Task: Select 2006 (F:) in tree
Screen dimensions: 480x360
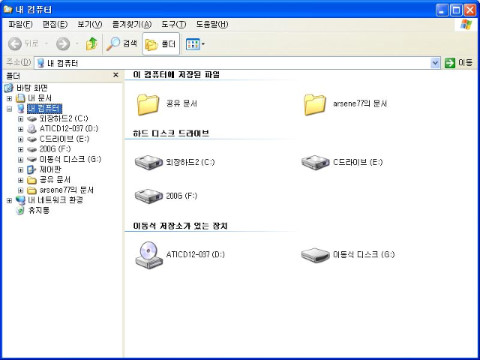Action: pos(55,149)
